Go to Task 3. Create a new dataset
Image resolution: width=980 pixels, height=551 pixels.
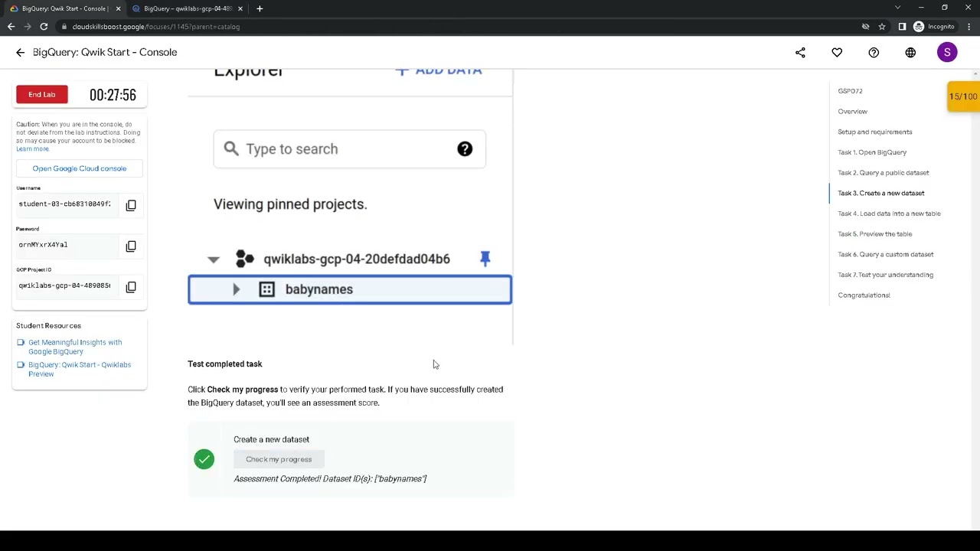pyautogui.click(x=880, y=193)
